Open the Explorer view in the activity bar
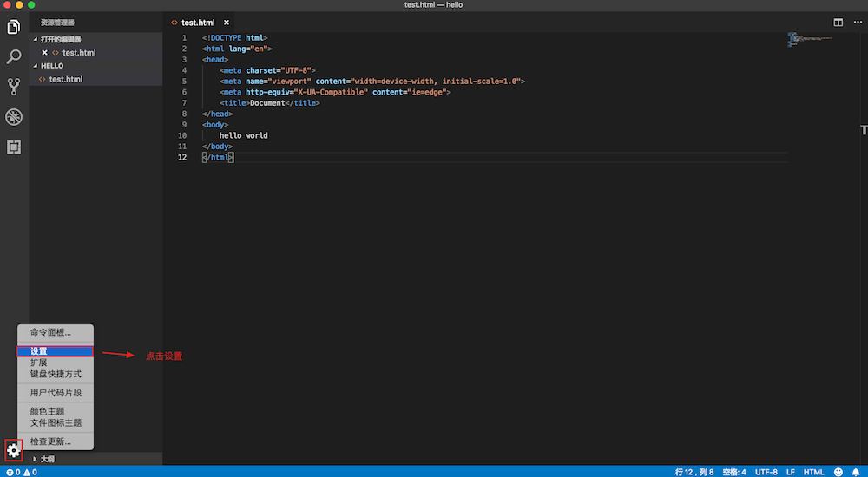868x477 pixels. [14, 27]
